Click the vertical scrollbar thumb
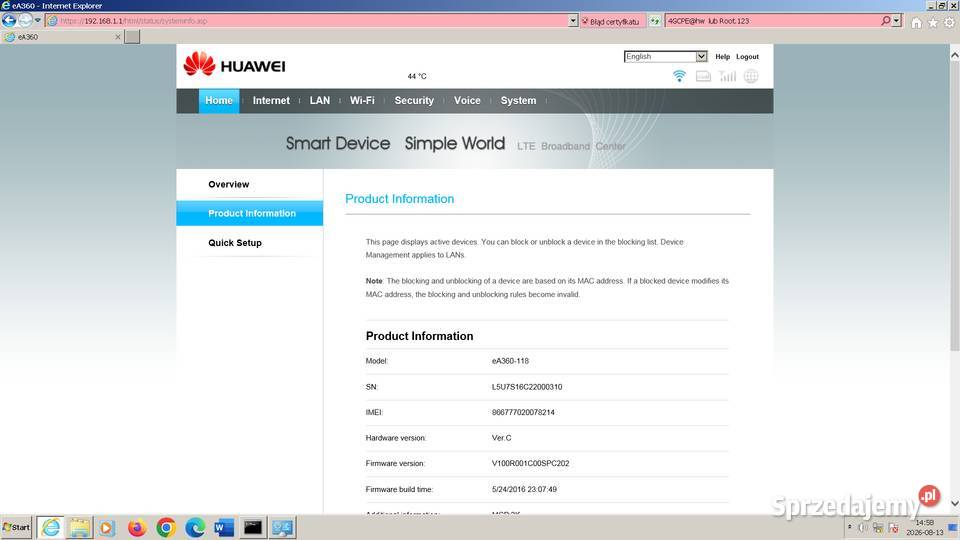Image resolution: width=960 pixels, height=540 pixels. 954,205
